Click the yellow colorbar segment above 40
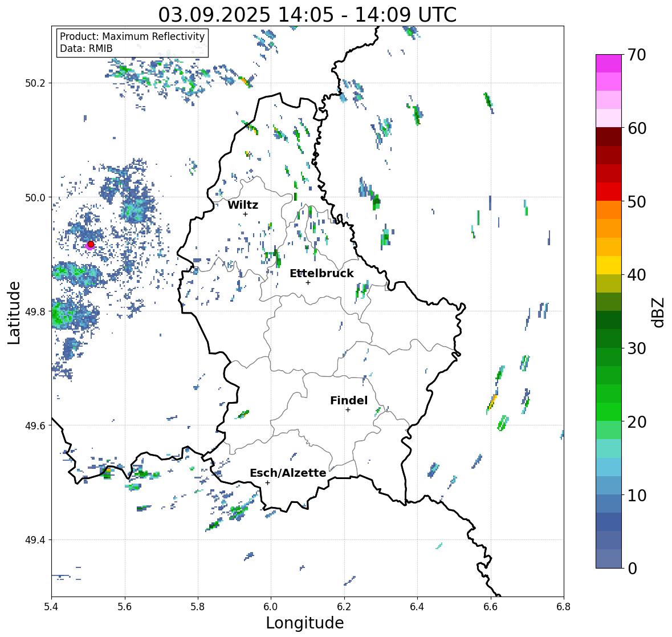This screenshot has width=672, height=637. click(x=609, y=265)
